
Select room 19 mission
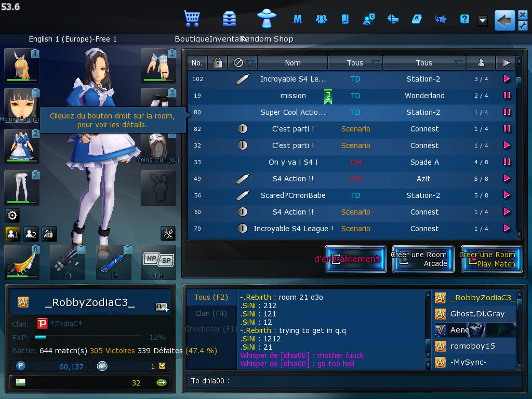[352, 96]
